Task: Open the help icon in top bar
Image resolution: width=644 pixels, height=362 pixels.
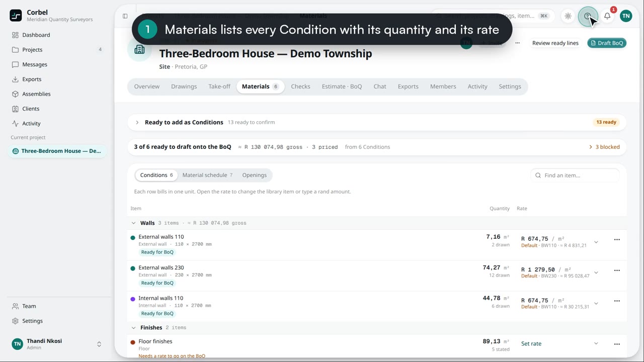Action: tap(588, 16)
